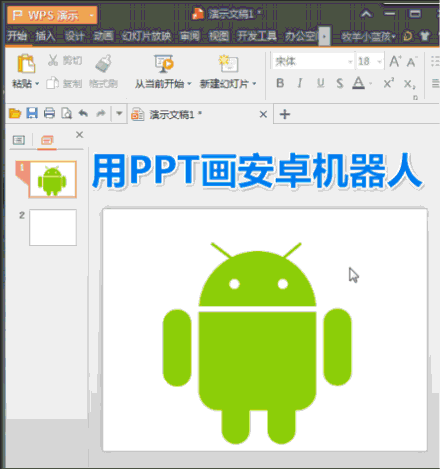Click the Copy icon
This screenshot has height=469, width=440.
pos(52,83)
